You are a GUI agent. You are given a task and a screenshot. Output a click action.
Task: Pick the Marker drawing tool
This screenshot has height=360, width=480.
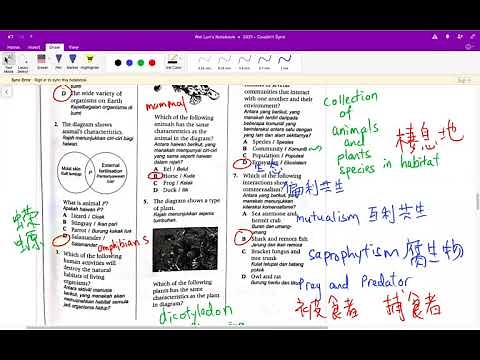tap(72, 62)
